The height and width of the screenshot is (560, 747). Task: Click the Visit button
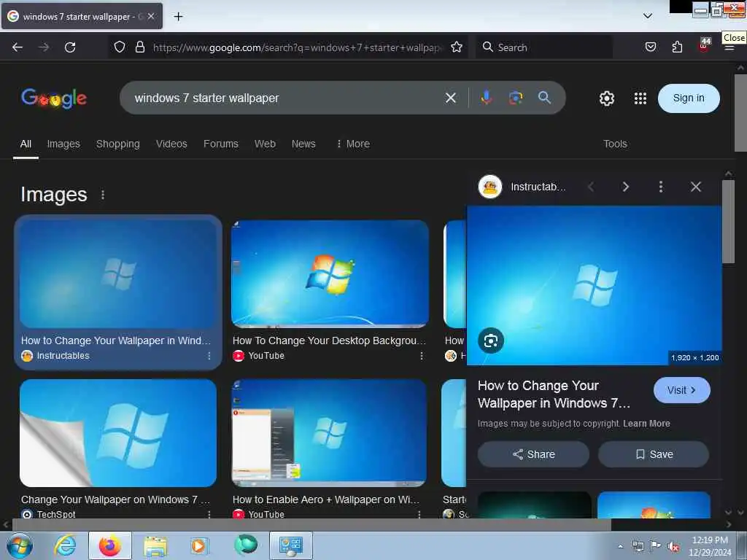(x=682, y=391)
